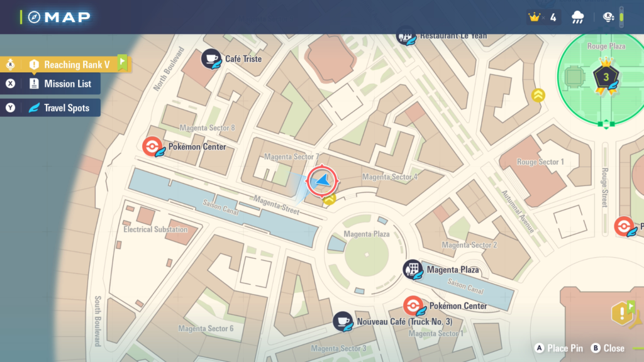Click the green gauge bar in top-right corner
The width and height of the screenshot is (644, 362).
(621, 17)
